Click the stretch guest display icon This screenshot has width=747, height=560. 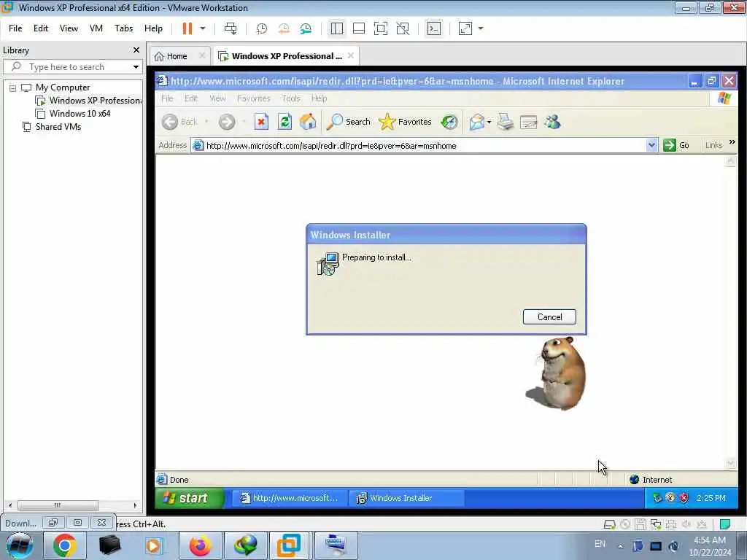pos(465,28)
